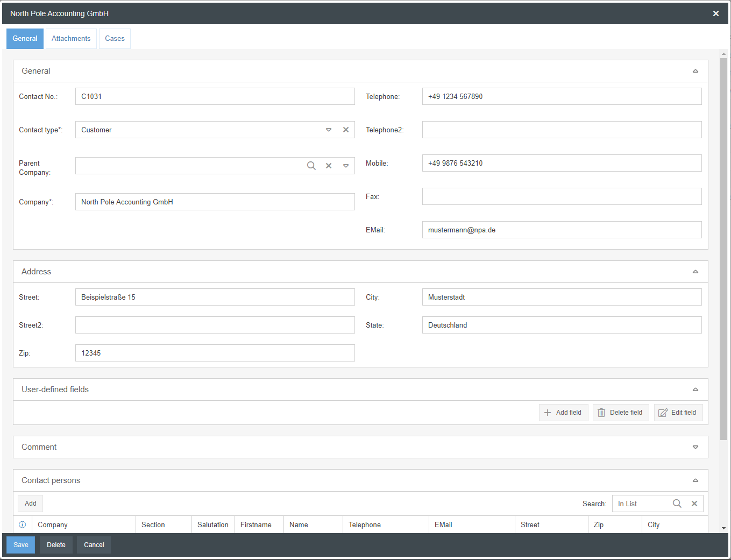
Task: Switch to the General tab
Action: point(25,39)
